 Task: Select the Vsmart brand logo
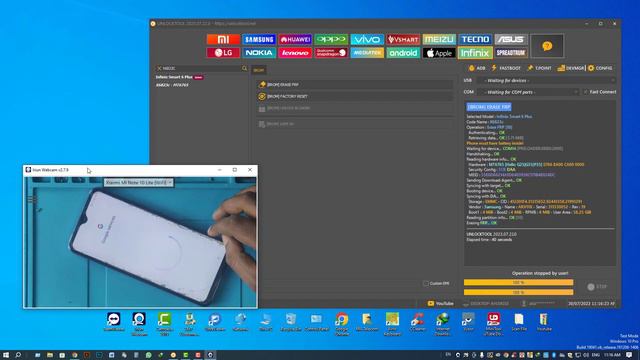click(403, 39)
